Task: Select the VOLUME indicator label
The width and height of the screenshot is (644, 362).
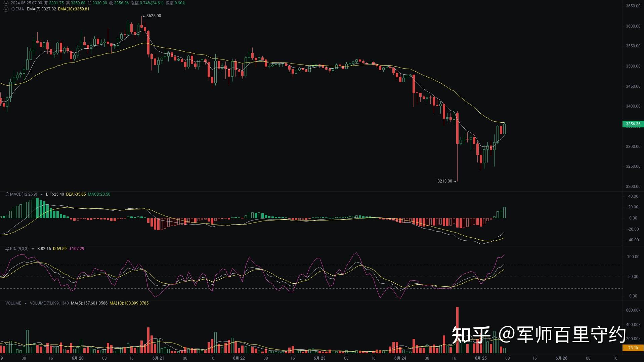Action: (13, 303)
